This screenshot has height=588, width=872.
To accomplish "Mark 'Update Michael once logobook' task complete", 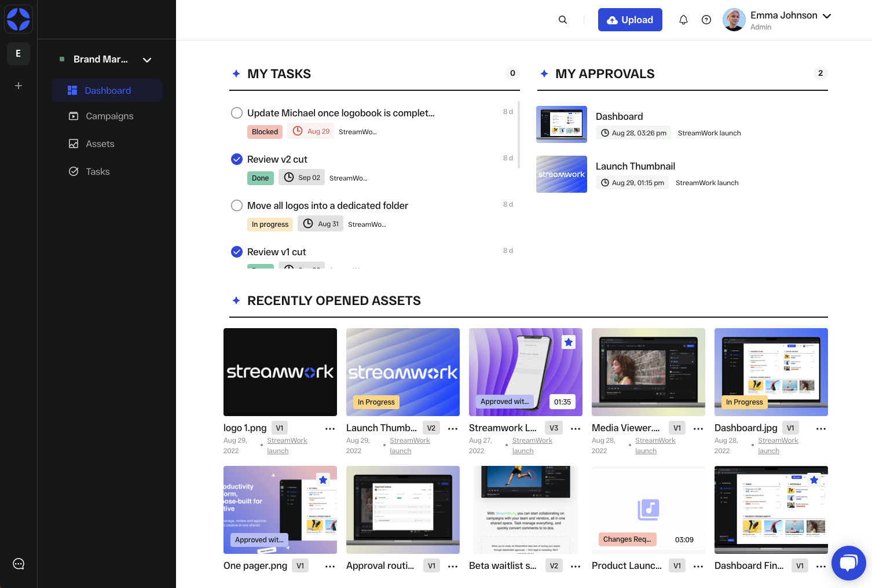I will [237, 113].
